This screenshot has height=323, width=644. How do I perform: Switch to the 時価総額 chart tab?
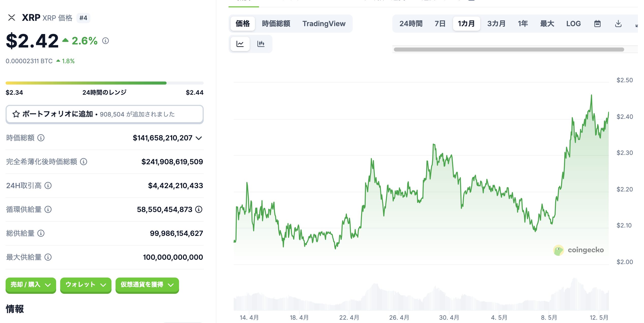(x=276, y=24)
